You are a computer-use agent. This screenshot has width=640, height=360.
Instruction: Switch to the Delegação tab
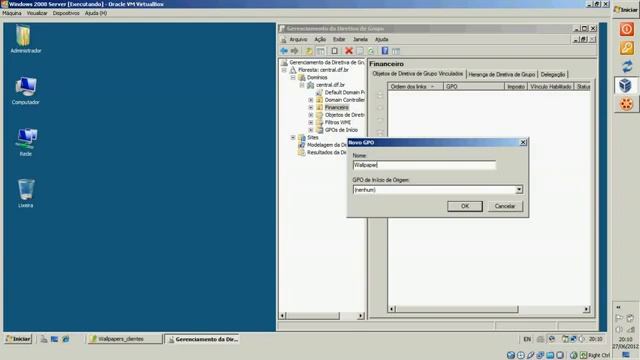(x=553, y=75)
